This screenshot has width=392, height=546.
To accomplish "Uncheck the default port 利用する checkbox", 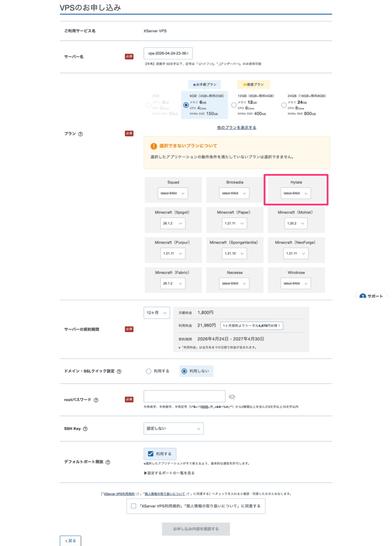I will click(150, 454).
